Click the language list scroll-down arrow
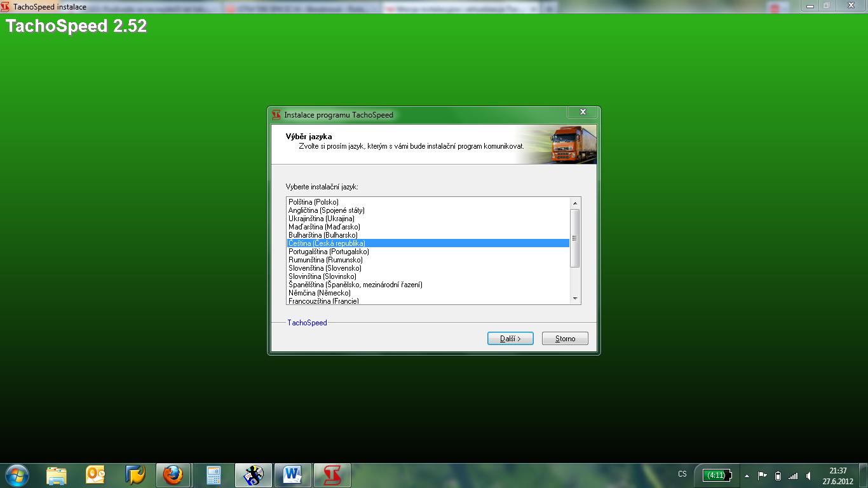Screen dimensions: 868x488 575,299
